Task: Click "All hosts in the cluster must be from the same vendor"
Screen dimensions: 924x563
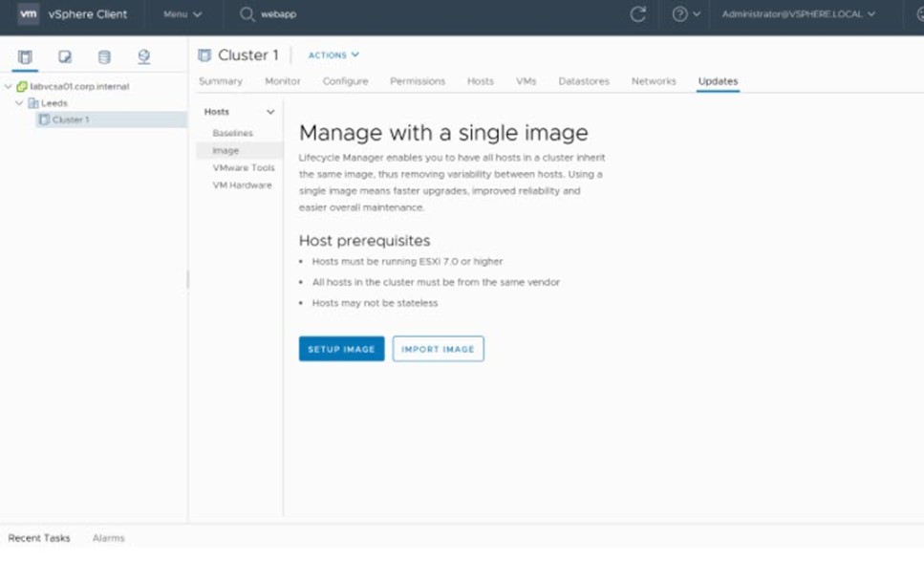Action: [436, 282]
